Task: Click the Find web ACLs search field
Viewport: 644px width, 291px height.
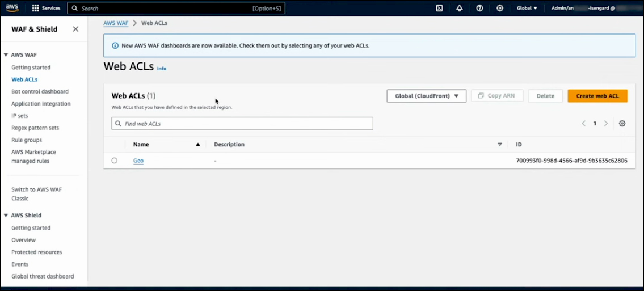Action: 242,123
